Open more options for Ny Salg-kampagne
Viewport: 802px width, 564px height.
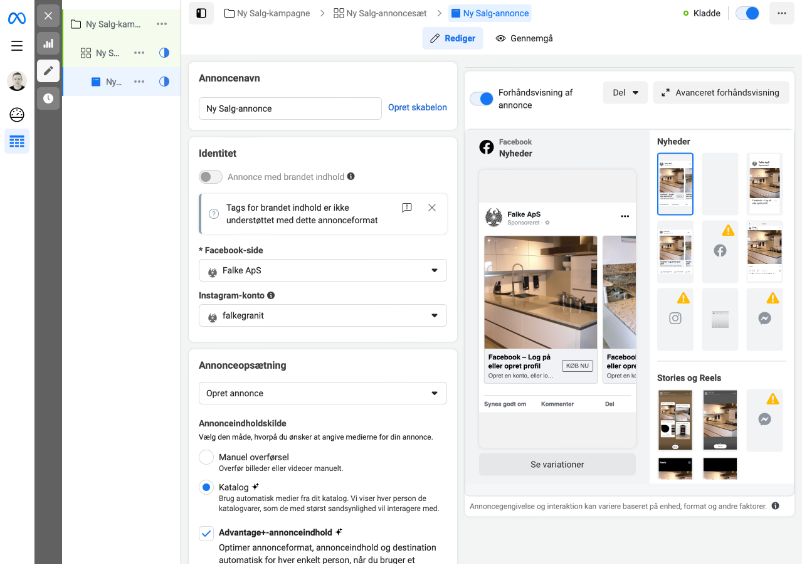click(162, 24)
